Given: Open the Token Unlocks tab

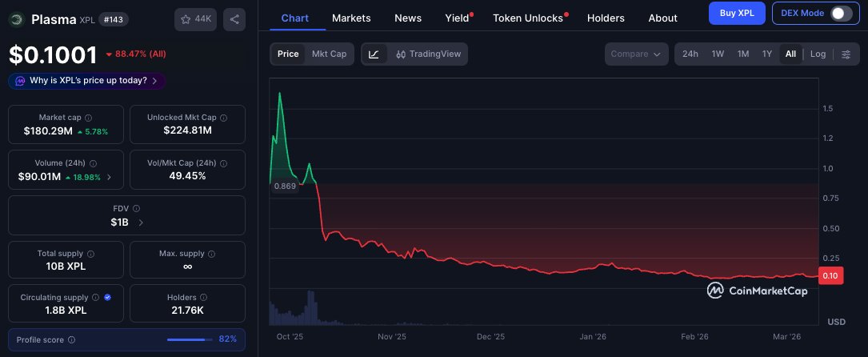Looking at the screenshot, I should click(527, 18).
